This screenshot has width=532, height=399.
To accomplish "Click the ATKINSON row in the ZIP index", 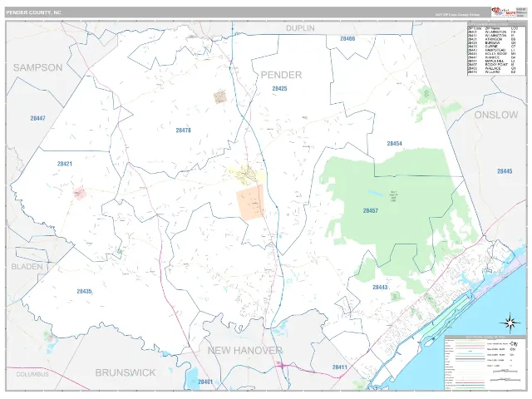I will (x=493, y=39).
